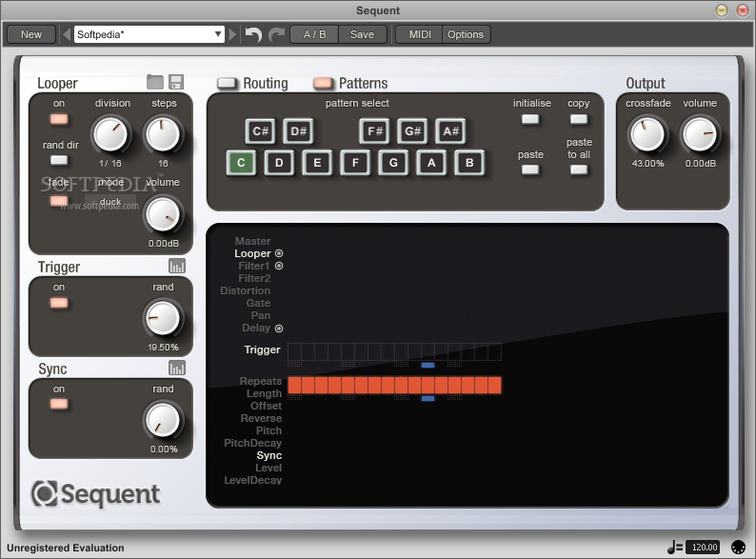Select pattern C#
This screenshot has width=756, height=559.
coord(260,131)
